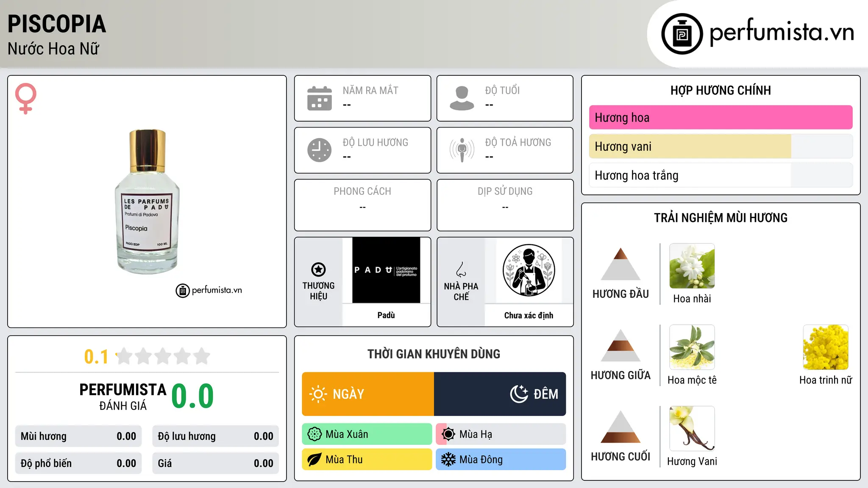Click the moon icon beside Đêm
The height and width of the screenshot is (488, 868).
click(x=519, y=394)
